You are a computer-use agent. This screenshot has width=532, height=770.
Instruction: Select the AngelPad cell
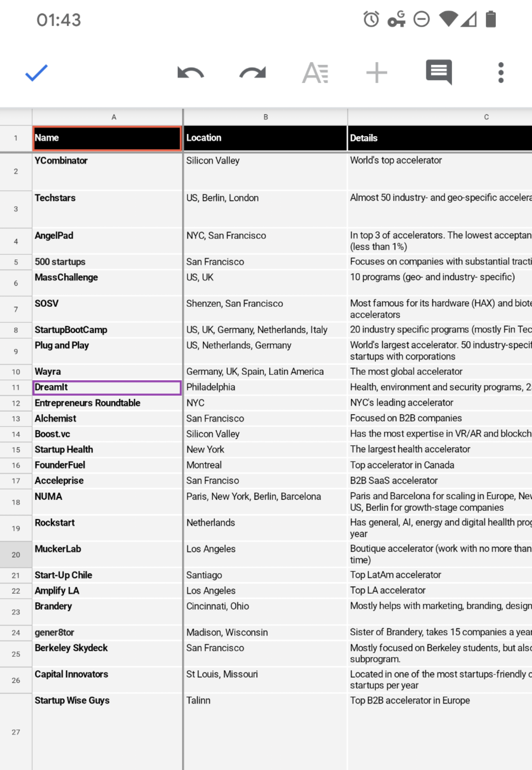[x=108, y=241]
